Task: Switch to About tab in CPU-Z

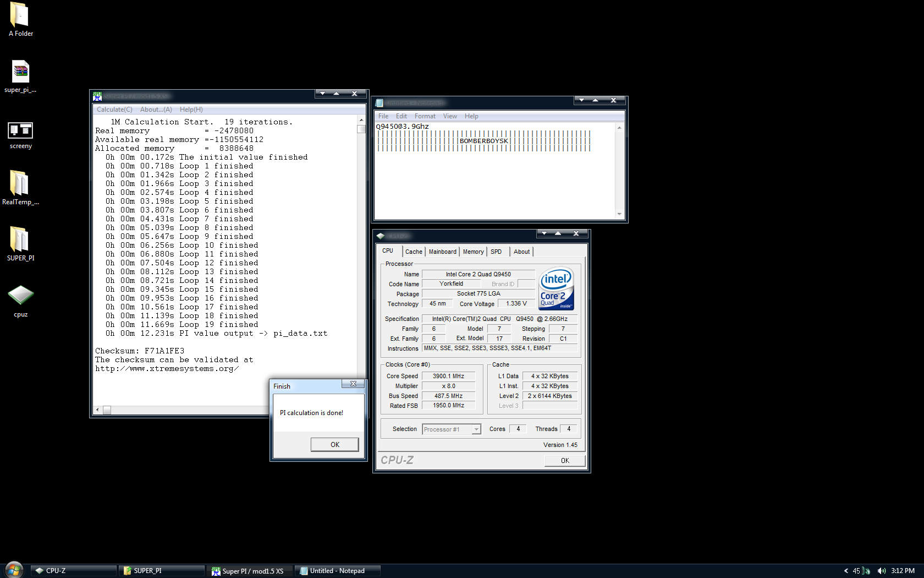Action: (522, 252)
